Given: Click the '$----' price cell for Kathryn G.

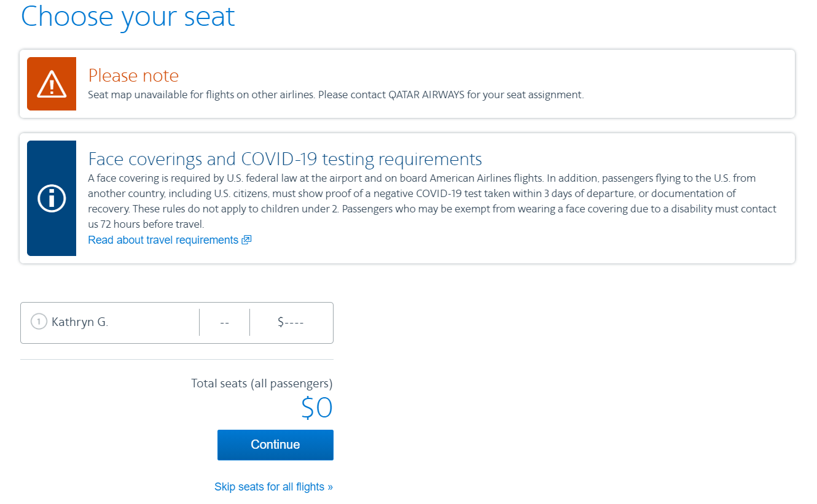Looking at the screenshot, I should point(291,322).
